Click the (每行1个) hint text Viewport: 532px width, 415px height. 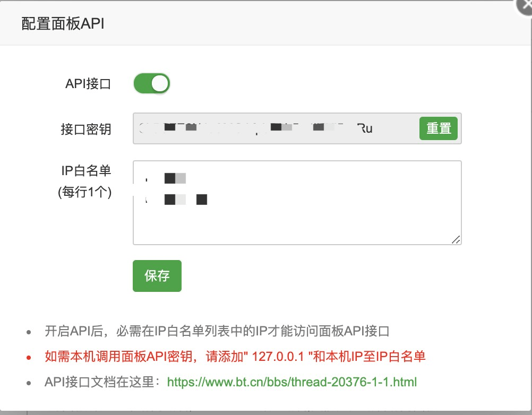pyautogui.click(x=85, y=192)
